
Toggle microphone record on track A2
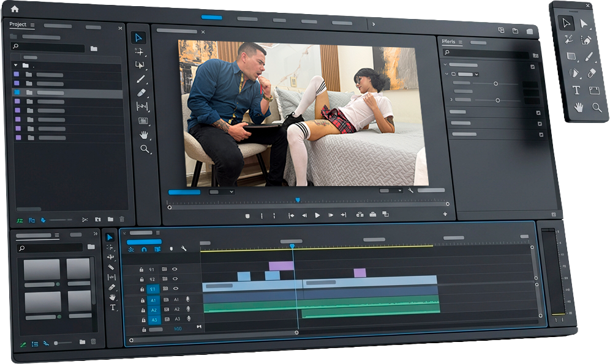click(189, 310)
